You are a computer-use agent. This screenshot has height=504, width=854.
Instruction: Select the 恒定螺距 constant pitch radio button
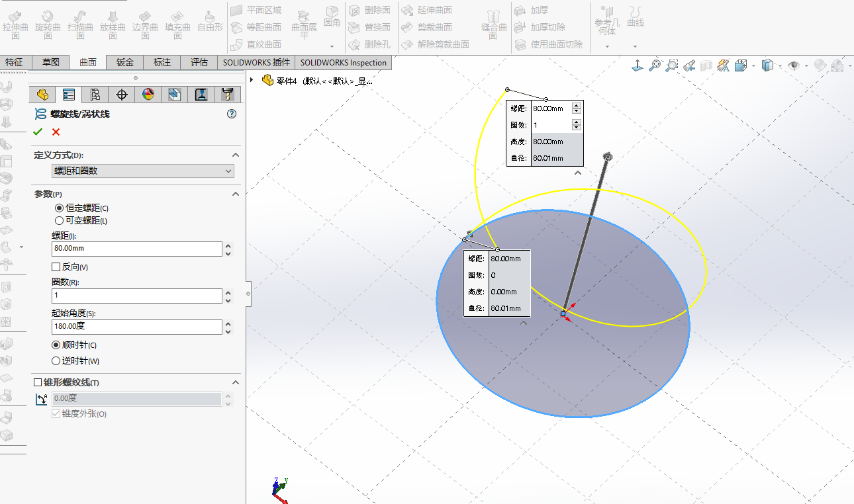60,208
